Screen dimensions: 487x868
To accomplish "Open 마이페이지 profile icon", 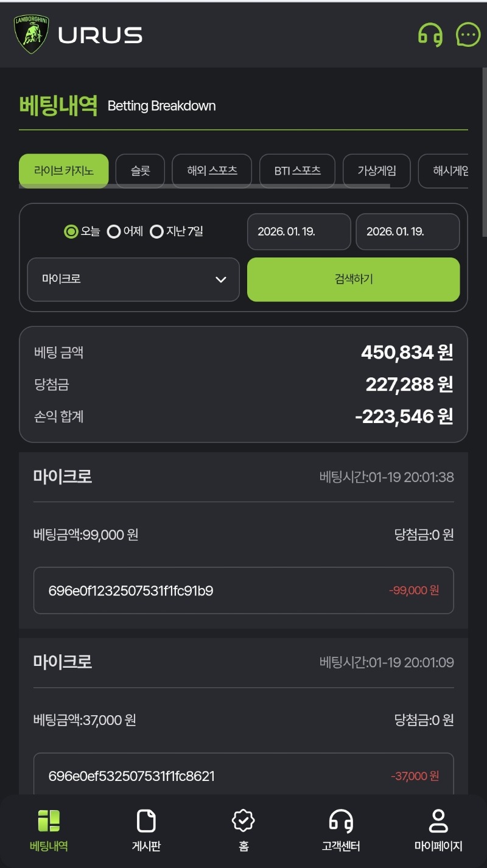I will 438,821.
